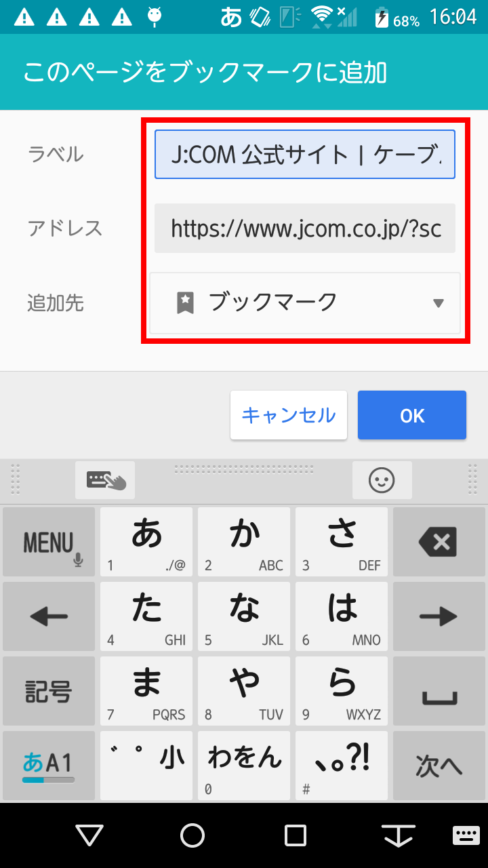The image size is (488, 868).
Task: Open recent apps square button
Action: click(296, 835)
